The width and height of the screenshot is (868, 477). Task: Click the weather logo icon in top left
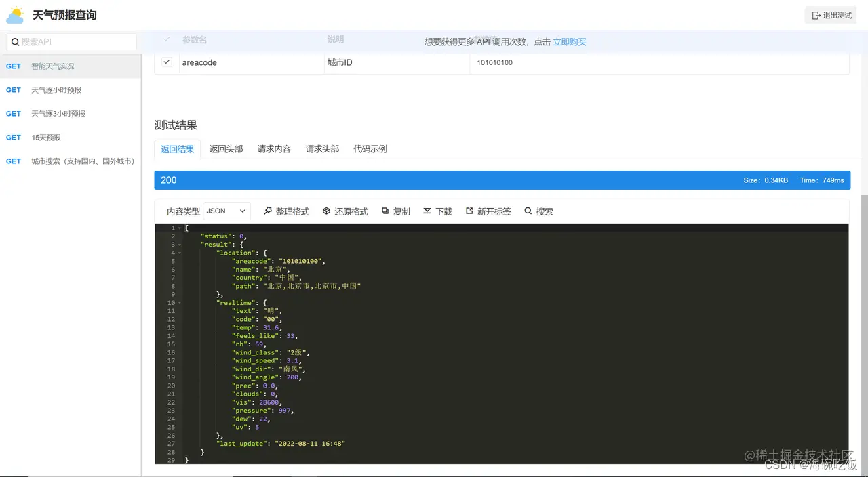(15, 14)
